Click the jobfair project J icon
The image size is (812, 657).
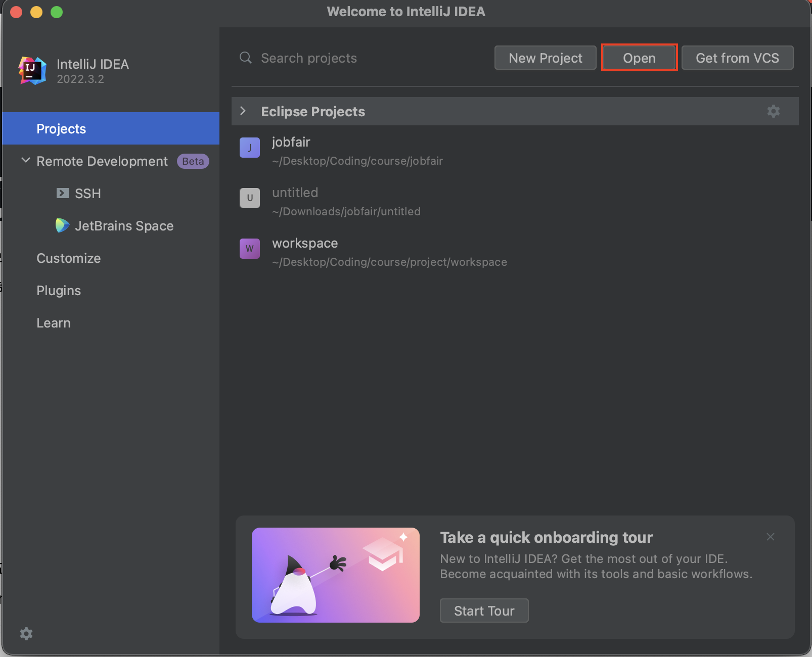[250, 148]
